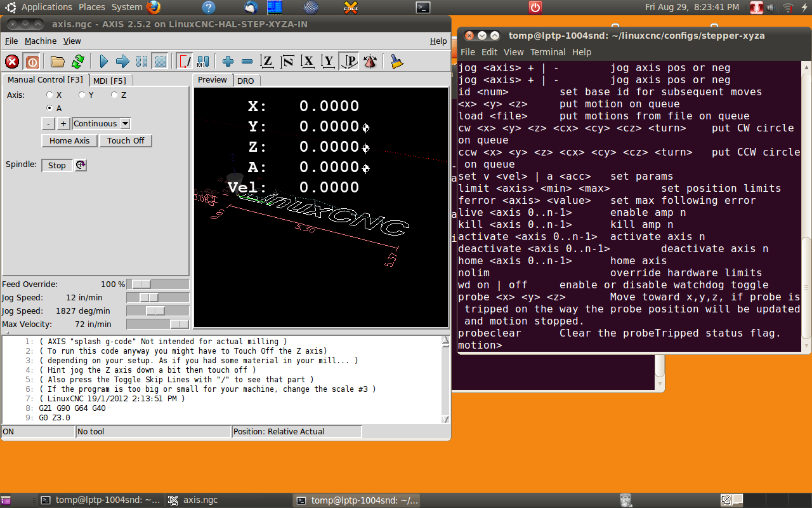Stop program execution in AXIS toolbar
The width and height of the screenshot is (812, 508).
coord(161,62)
